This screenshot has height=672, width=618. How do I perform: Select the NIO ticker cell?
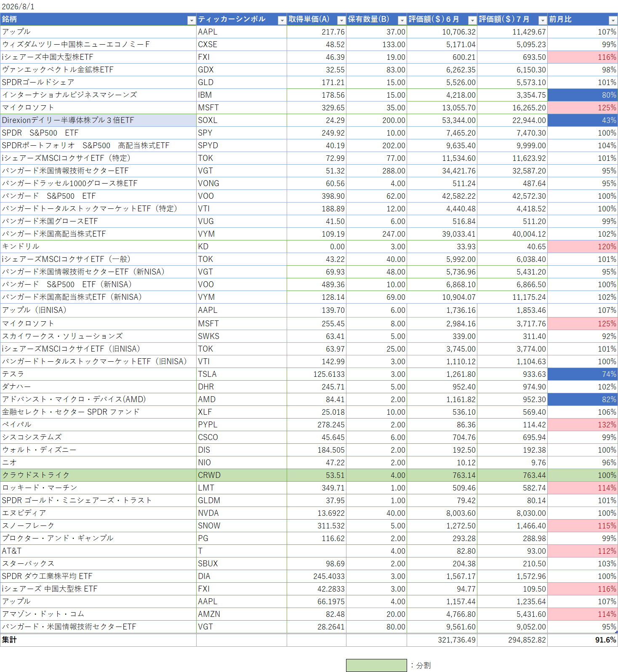pyautogui.click(x=242, y=462)
